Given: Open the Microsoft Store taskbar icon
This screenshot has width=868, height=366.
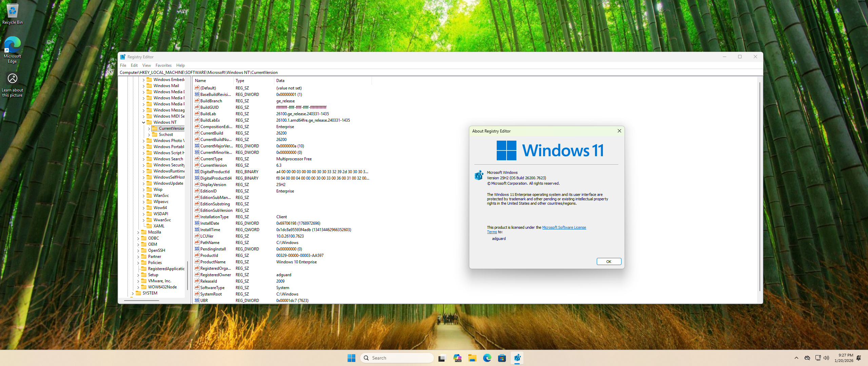Looking at the screenshot, I should click(x=502, y=358).
